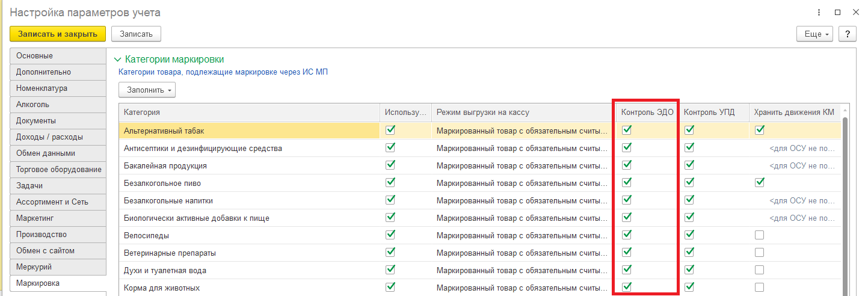Open the Заполнить dropdown menu
This screenshot has width=868, height=296.
147,90
